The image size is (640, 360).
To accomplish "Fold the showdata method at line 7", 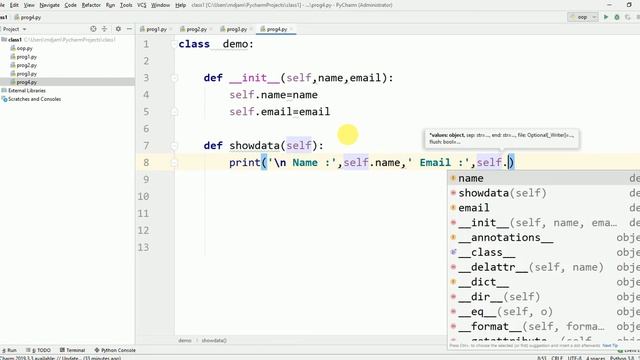I will point(174,146).
